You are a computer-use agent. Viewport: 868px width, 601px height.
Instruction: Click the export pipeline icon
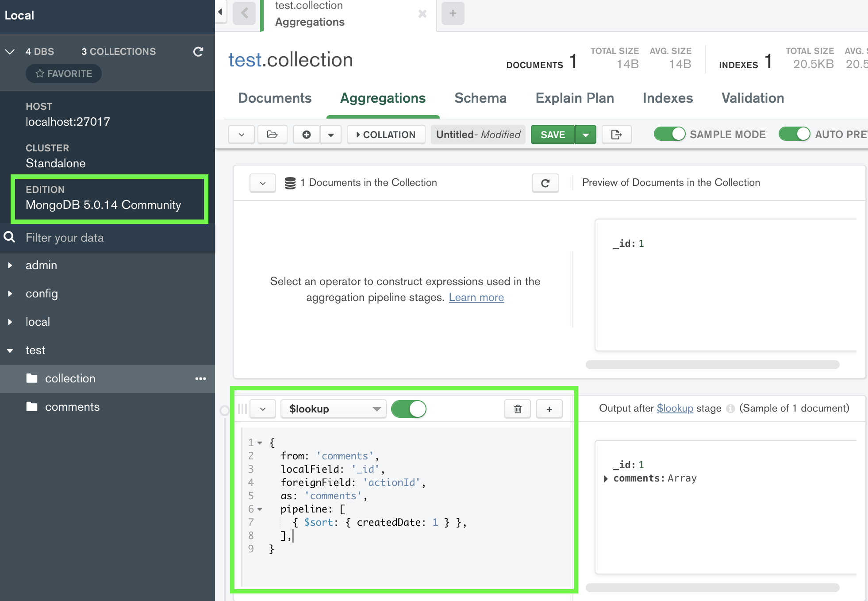(x=616, y=135)
